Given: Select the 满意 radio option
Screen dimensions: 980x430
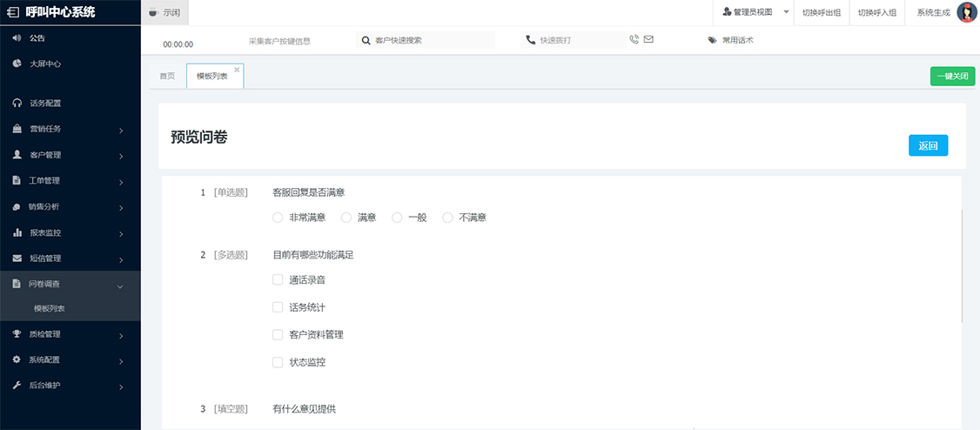Looking at the screenshot, I should [346, 218].
